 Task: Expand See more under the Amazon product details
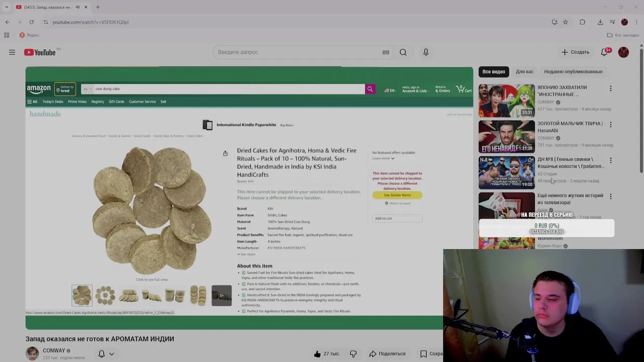pos(247,254)
